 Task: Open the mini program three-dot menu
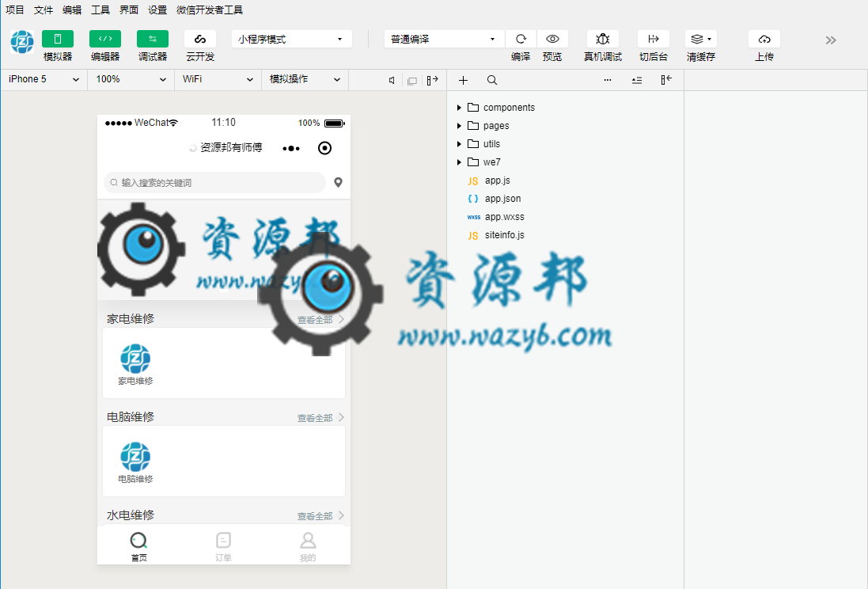[291, 149]
